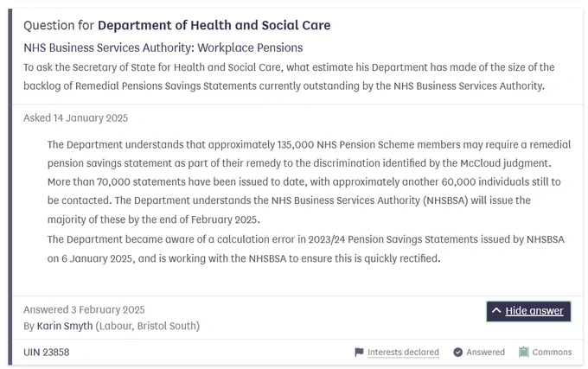Image resolution: width=588 pixels, height=369 pixels.
Task: Click the UIN 23858 identifier
Action: (47, 352)
